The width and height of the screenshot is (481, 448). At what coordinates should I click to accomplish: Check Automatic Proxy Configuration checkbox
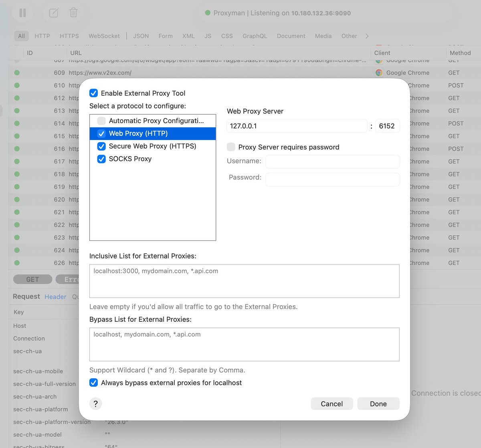click(101, 121)
